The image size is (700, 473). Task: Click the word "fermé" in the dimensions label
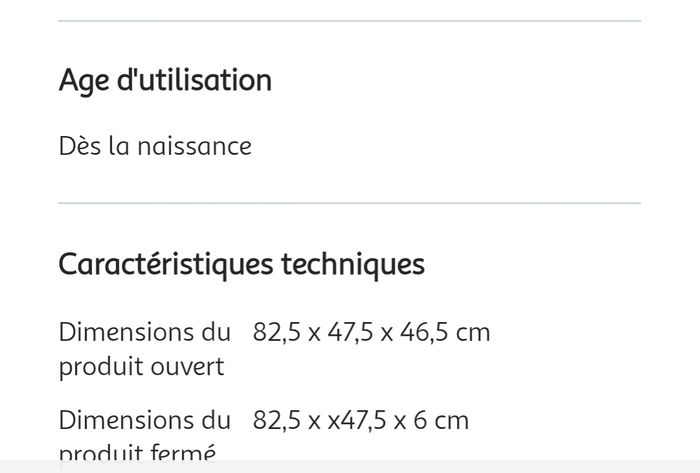pos(182,454)
